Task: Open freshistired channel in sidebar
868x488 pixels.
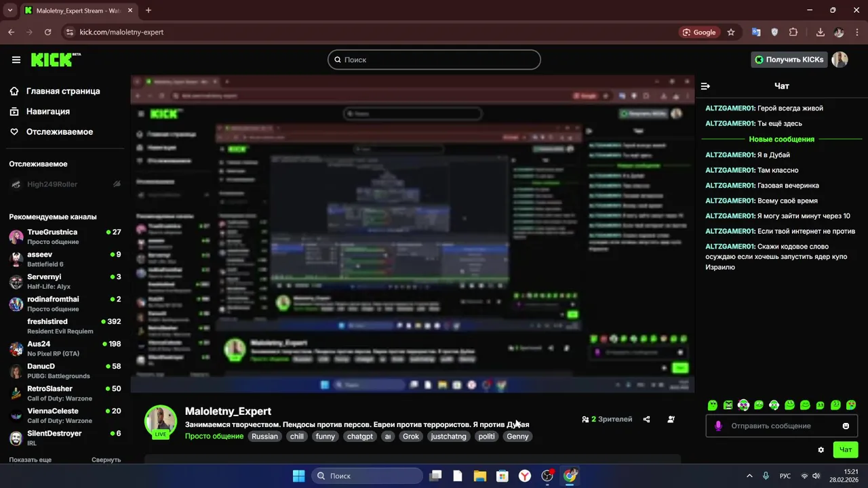Action: coord(64,326)
